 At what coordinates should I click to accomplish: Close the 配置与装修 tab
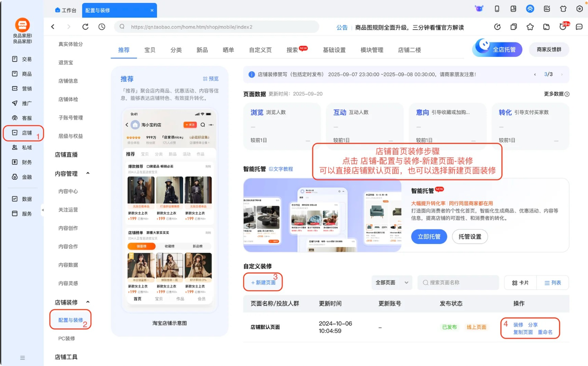(152, 10)
